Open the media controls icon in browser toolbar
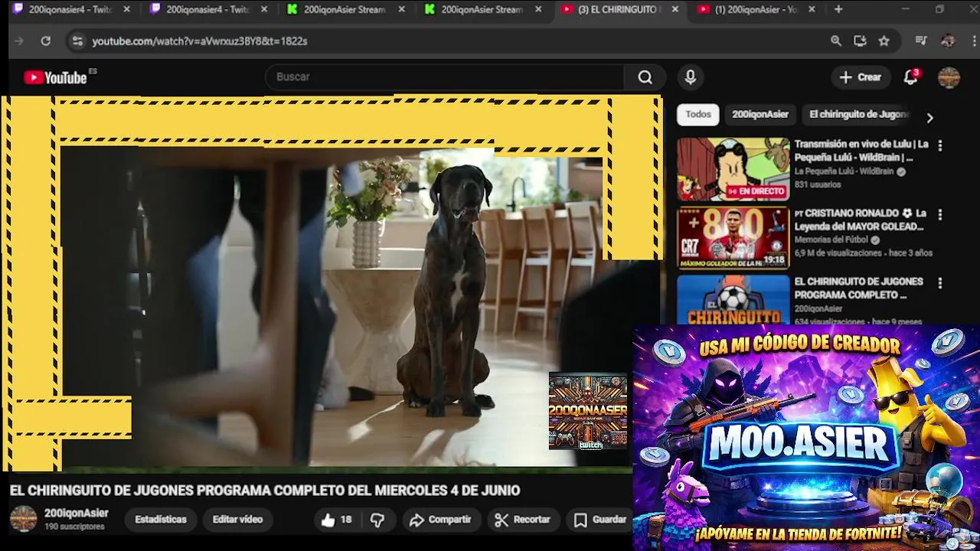 tap(922, 41)
